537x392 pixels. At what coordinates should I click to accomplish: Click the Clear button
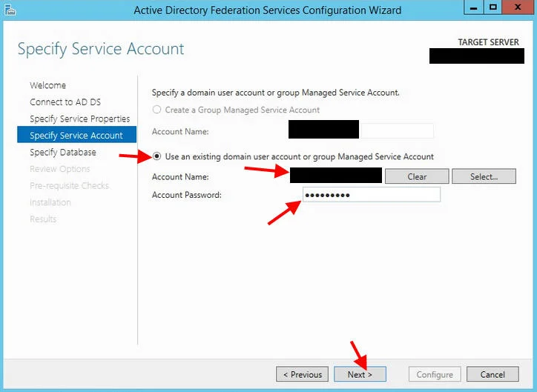point(417,176)
